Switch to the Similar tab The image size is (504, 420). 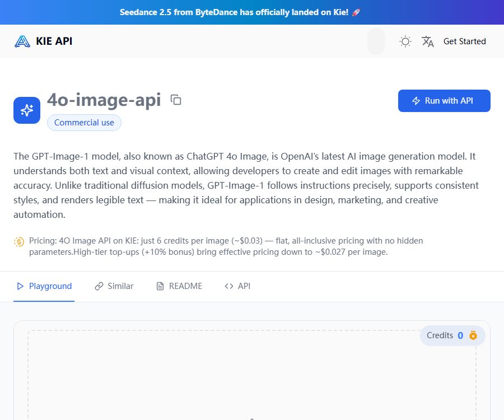[114, 286]
